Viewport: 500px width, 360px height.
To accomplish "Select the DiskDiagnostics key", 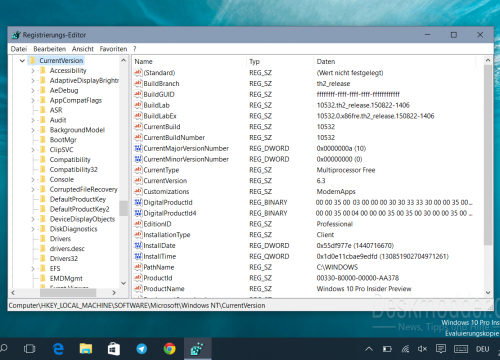I will (x=73, y=229).
